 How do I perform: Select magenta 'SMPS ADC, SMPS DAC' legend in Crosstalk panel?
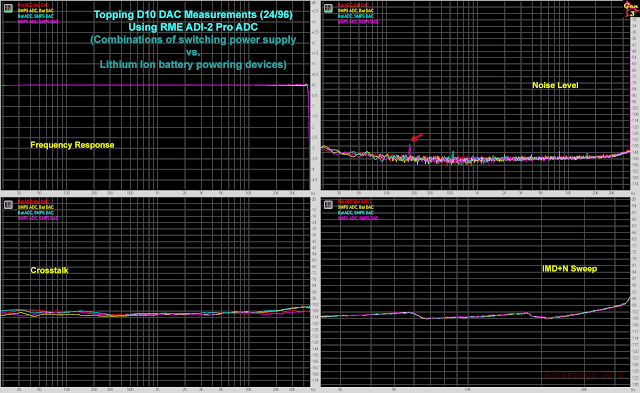(x=38, y=219)
